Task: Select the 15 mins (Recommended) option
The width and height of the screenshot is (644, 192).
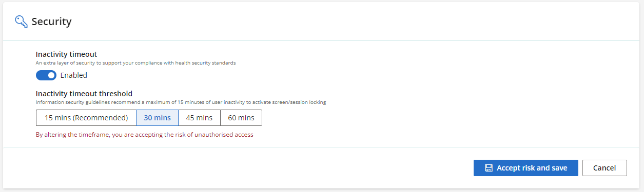Action: 86,118
